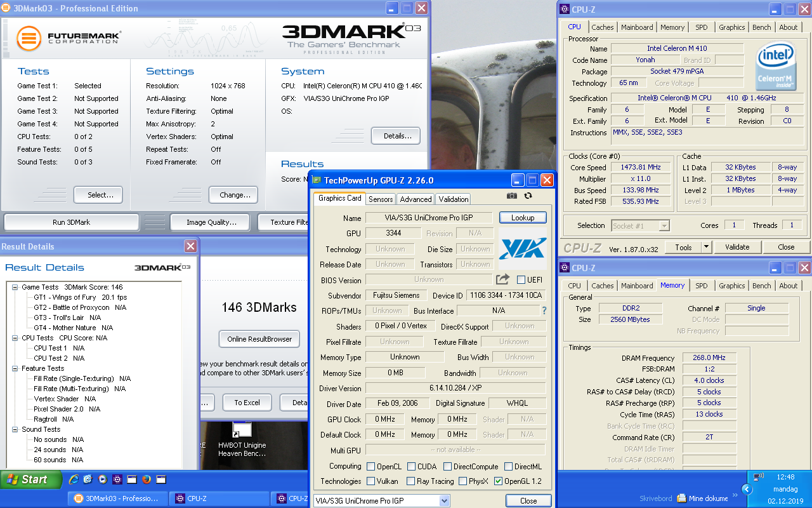
Task: Click the Lookup button in GPU-Z
Action: (x=523, y=217)
